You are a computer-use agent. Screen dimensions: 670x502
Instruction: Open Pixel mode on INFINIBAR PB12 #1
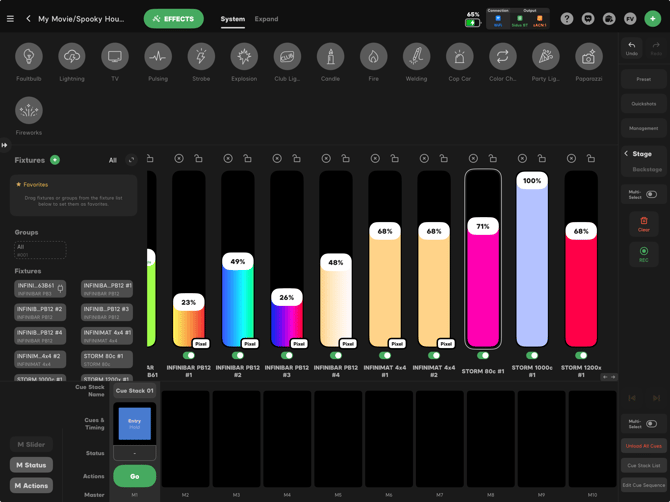pyautogui.click(x=201, y=343)
